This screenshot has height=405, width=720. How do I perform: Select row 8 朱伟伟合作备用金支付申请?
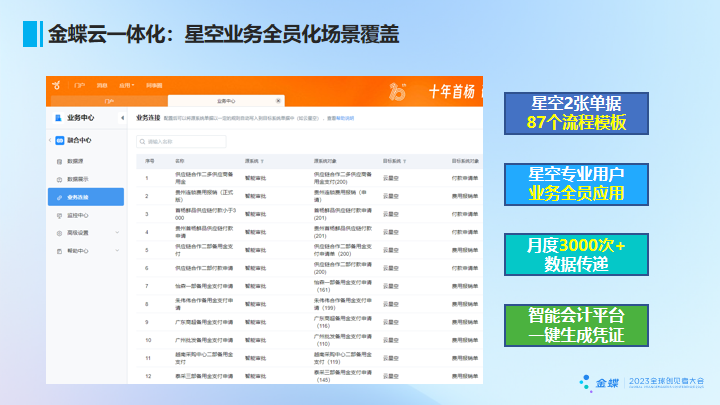309,304
